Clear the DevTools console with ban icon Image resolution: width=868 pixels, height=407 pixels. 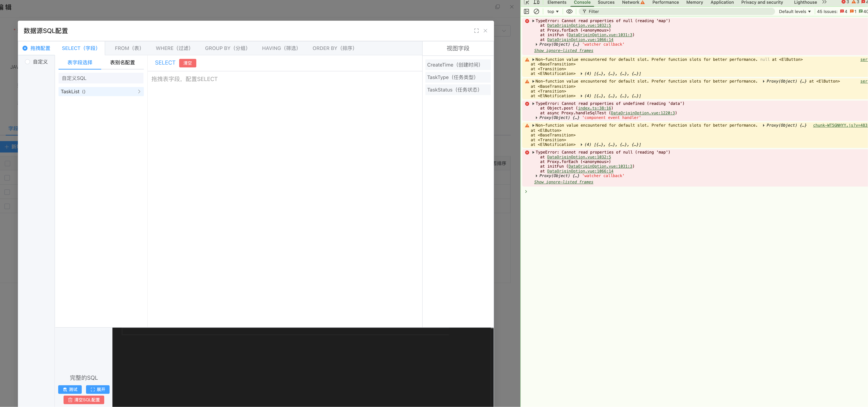(x=536, y=11)
